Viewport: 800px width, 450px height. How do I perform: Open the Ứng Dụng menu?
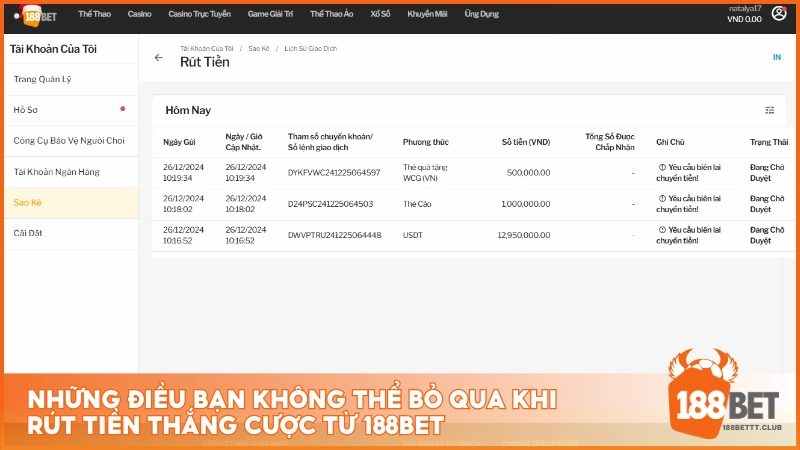click(481, 14)
